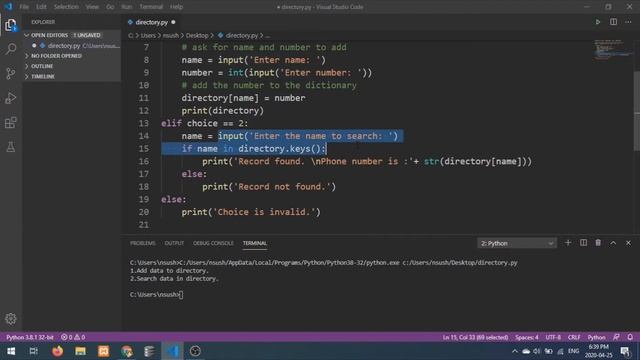This screenshot has height=360, width=640.
Task: Collapse the Open Editors section
Action: (x=72, y=35)
